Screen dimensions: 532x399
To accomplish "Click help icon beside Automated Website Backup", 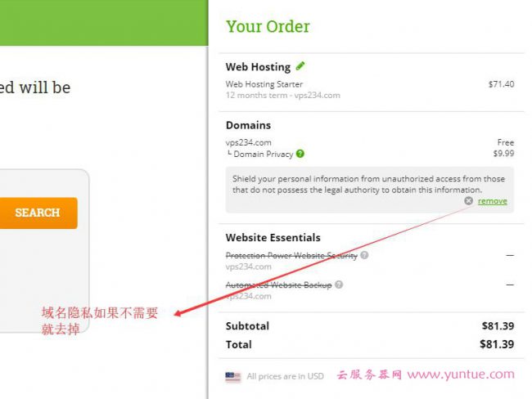I will [339, 285].
